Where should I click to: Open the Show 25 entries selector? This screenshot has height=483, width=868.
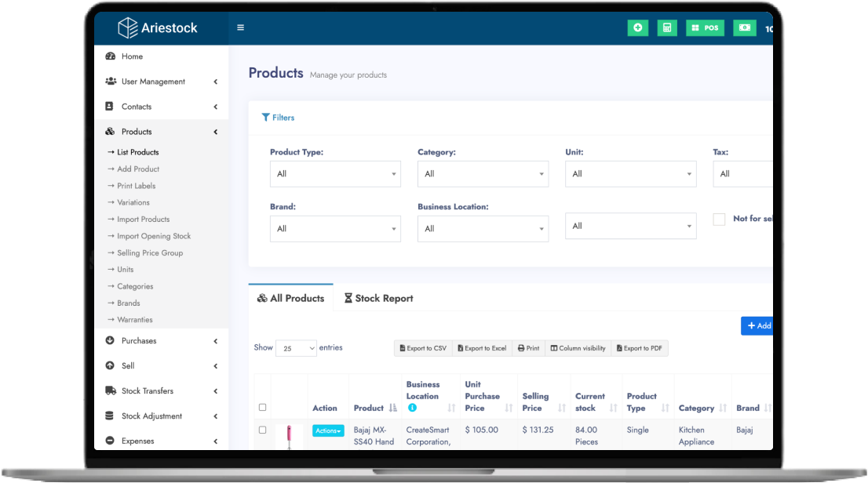coord(296,347)
